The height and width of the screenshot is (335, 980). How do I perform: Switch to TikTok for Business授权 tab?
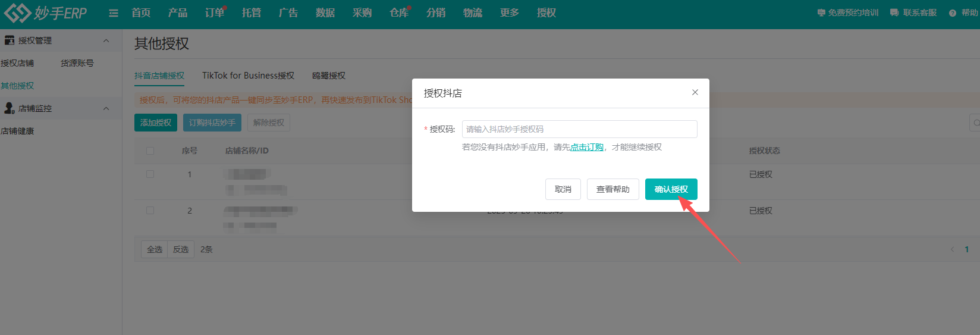pyautogui.click(x=249, y=76)
